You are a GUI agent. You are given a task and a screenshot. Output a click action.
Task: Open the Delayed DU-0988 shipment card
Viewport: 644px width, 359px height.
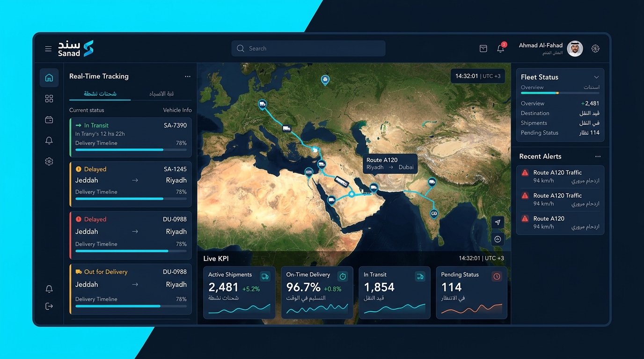click(131, 235)
